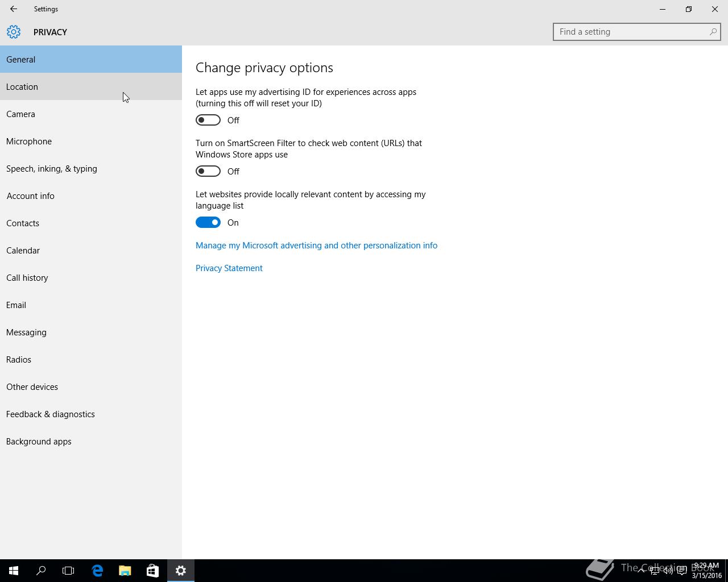Open taskbar search

41,571
